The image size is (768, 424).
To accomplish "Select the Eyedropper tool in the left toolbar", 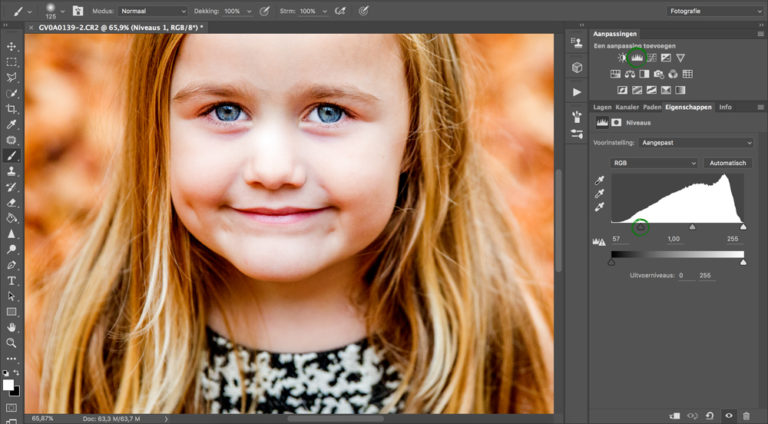I will tap(12, 124).
